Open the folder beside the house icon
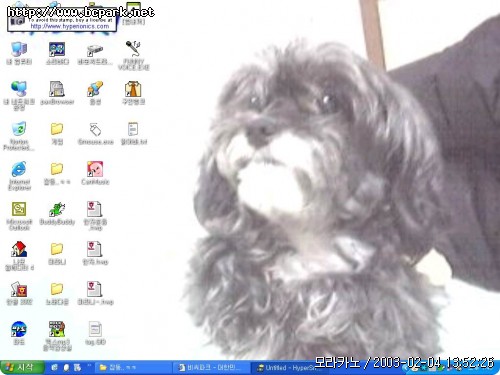Screen dimensions: 500x375 [57, 253]
